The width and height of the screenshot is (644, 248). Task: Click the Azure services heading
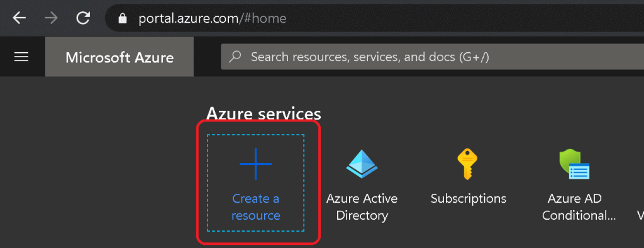click(x=264, y=113)
